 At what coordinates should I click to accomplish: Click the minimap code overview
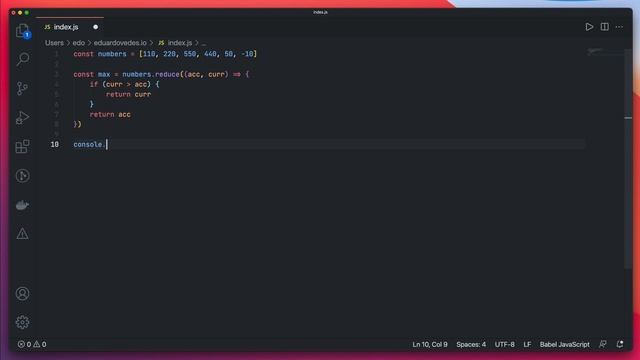tap(605, 52)
